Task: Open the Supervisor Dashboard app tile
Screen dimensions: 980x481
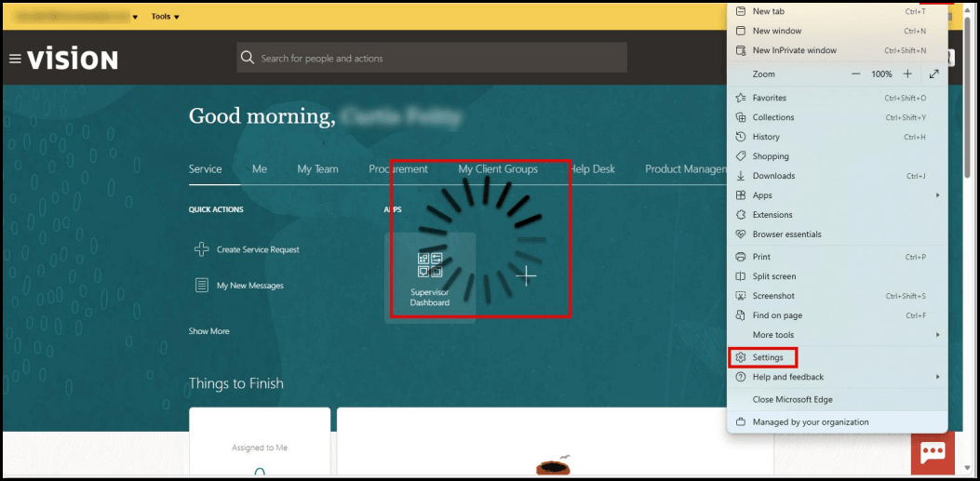Action: (430, 278)
